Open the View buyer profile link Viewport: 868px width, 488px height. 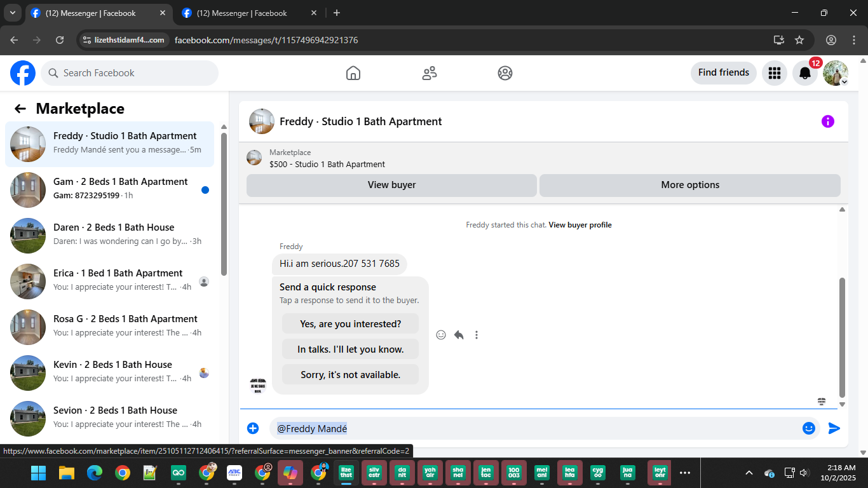pyautogui.click(x=580, y=225)
